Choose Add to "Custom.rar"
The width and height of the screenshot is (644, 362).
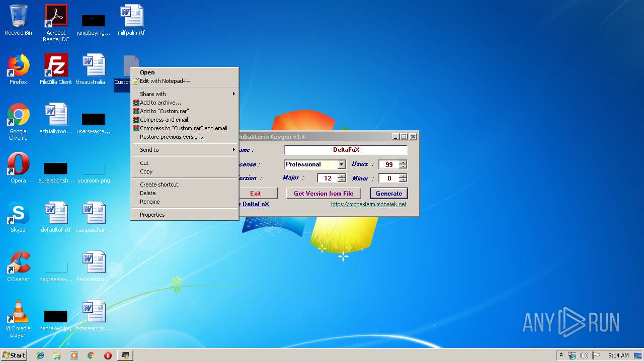pyautogui.click(x=185, y=111)
